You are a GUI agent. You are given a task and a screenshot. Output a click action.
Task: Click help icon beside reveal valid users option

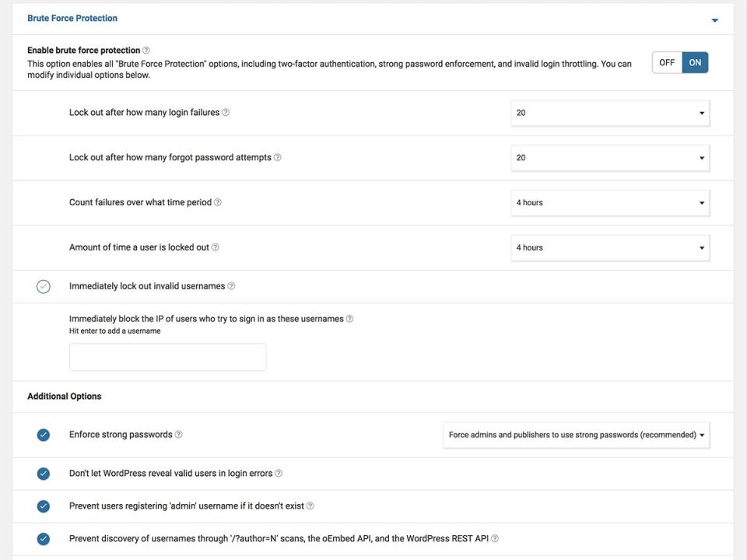(279, 474)
